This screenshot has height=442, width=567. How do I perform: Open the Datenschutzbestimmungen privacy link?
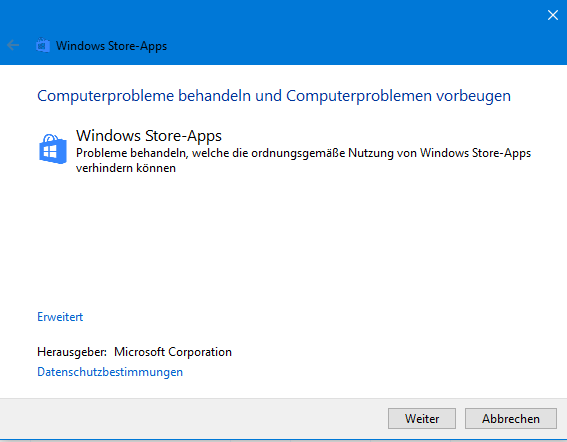pos(110,372)
